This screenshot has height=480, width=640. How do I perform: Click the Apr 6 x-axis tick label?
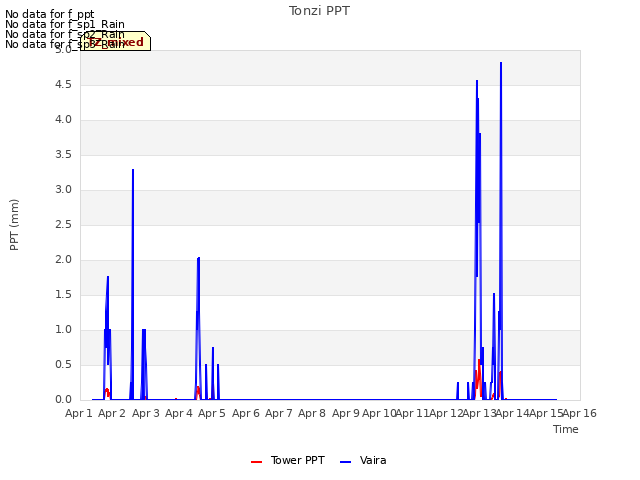(246, 413)
